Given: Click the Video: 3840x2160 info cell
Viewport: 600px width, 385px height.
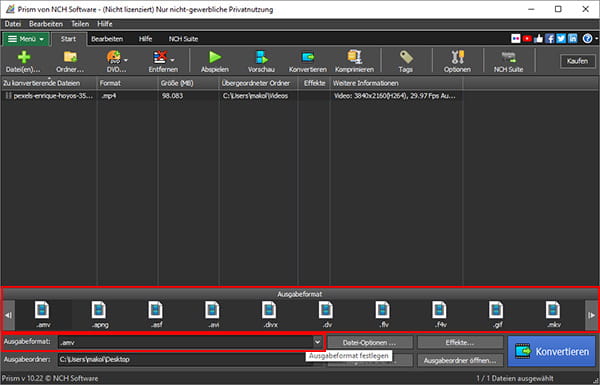Looking at the screenshot, I should (395, 96).
